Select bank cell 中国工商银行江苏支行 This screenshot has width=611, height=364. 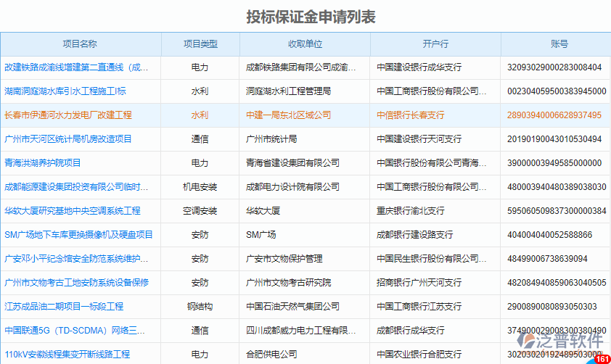pyautogui.click(x=419, y=307)
